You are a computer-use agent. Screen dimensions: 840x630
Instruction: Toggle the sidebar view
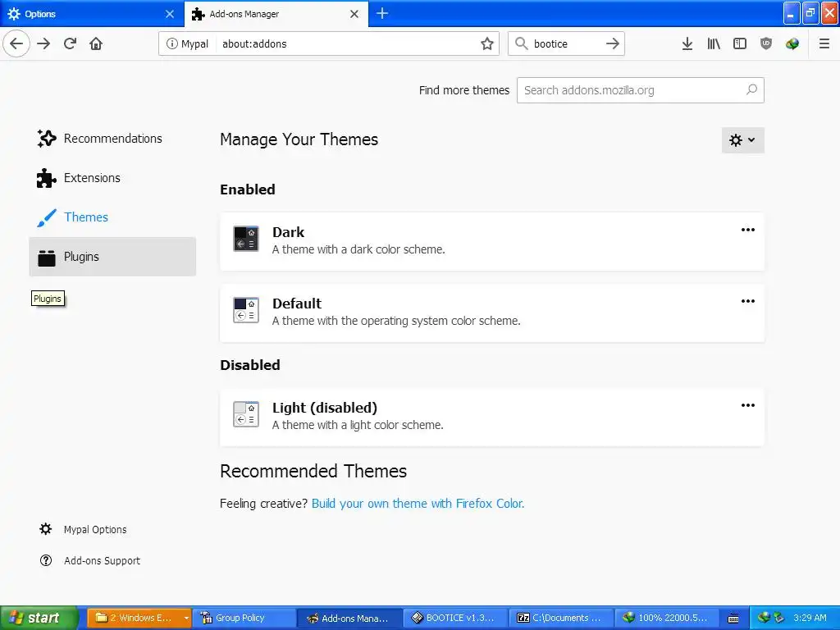[739, 43]
